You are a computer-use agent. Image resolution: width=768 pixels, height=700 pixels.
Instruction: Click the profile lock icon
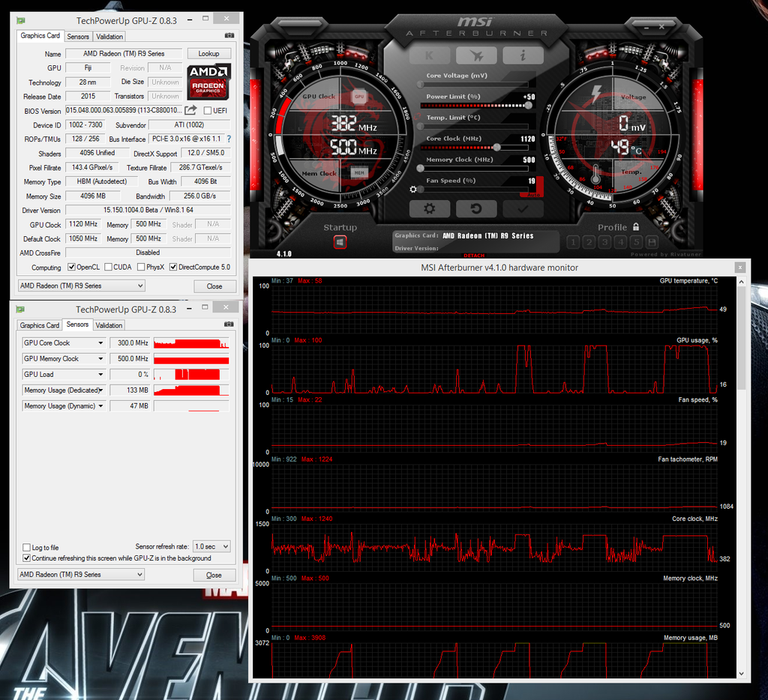636,226
